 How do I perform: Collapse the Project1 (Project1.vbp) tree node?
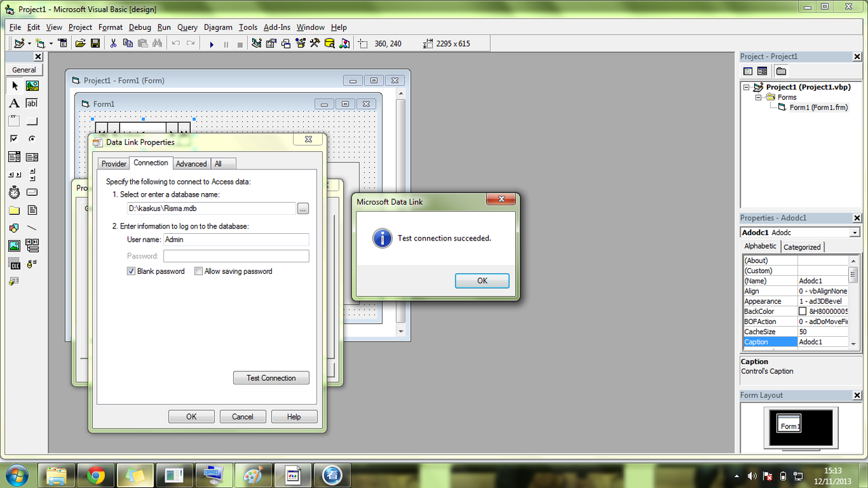(747, 87)
